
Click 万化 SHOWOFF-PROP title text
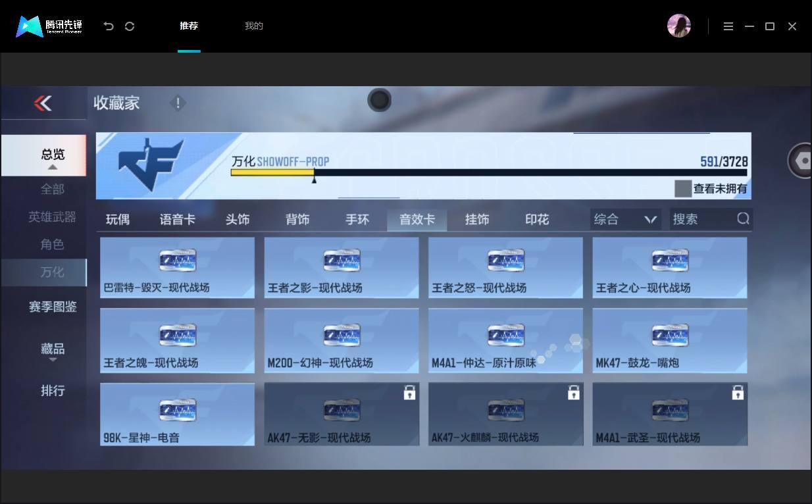pyautogui.click(x=280, y=161)
